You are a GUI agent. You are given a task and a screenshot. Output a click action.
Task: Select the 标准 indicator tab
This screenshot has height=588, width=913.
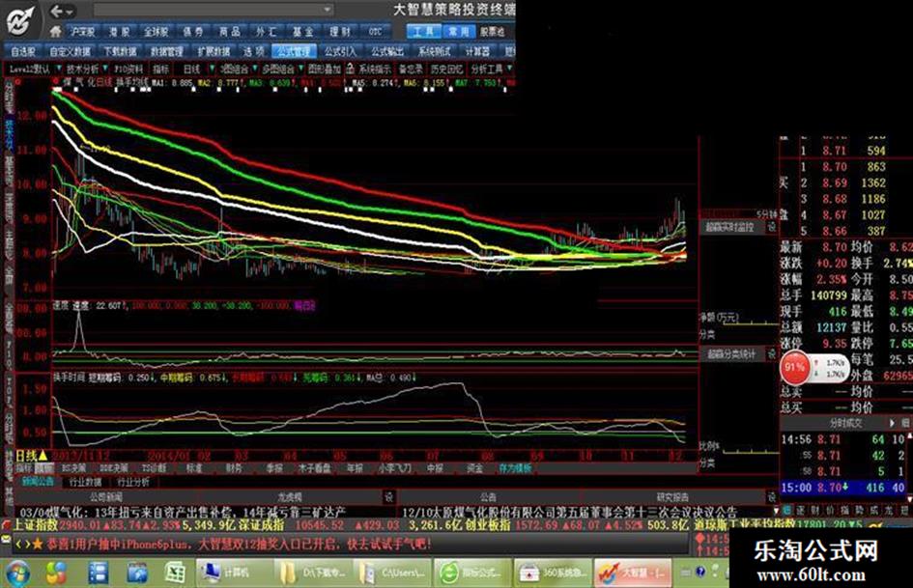(x=193, y=467)
